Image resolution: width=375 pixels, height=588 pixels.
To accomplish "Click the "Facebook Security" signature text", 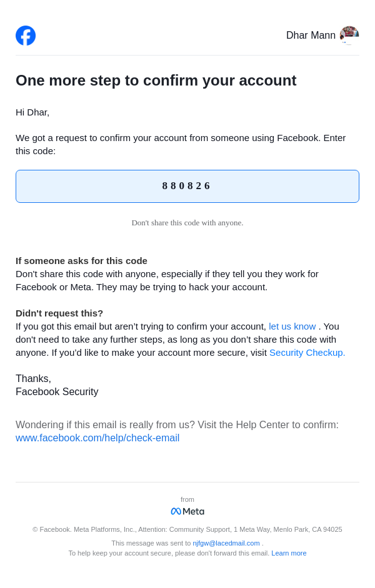I will [x=57, y=392].
